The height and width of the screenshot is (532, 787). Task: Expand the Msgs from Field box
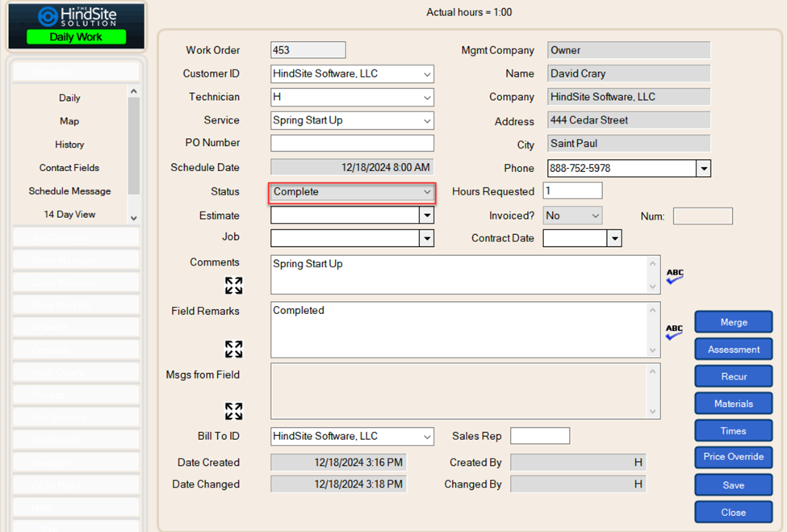(233, 411)
